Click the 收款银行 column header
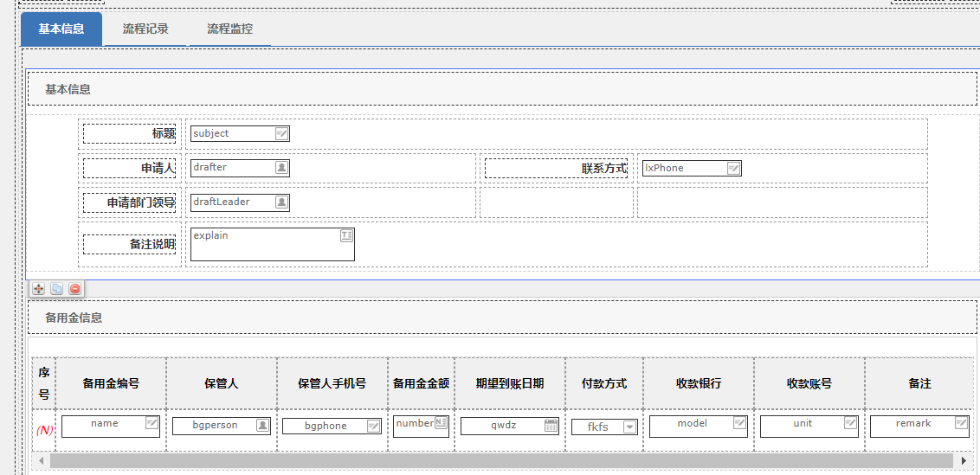 tap(699, 384)
